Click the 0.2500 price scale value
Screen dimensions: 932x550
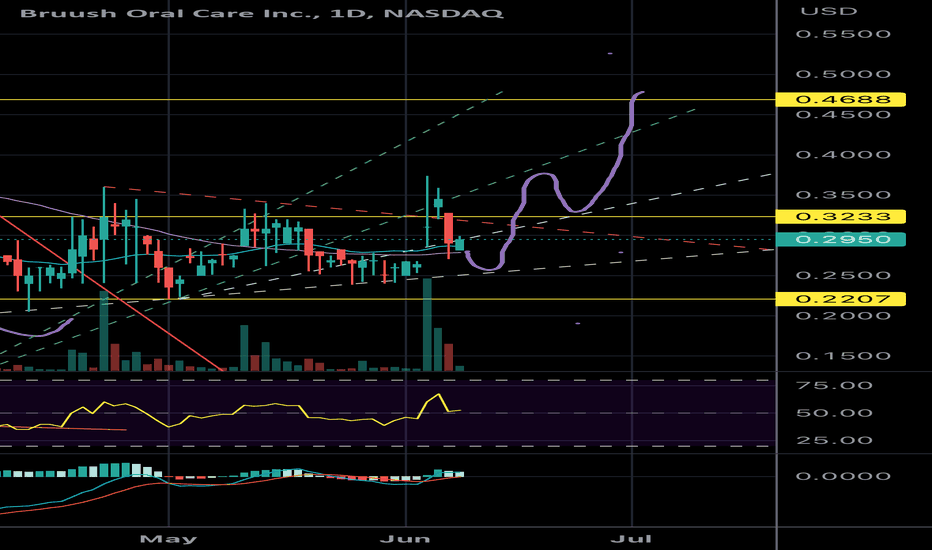(843, 275)
